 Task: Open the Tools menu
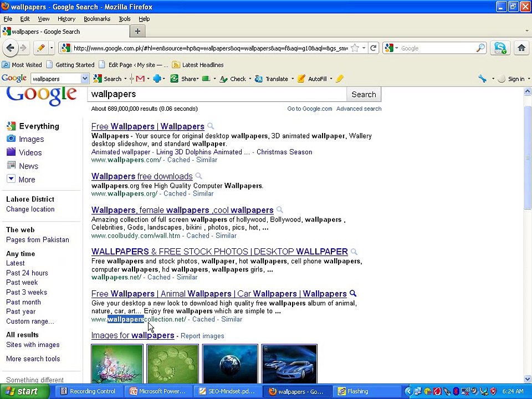click(125, 19)
